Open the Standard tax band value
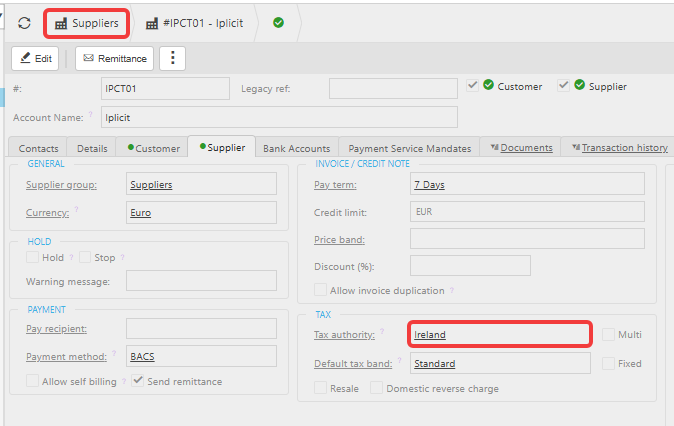This screenshot has width=674, height=426. (x=435, y=364)
